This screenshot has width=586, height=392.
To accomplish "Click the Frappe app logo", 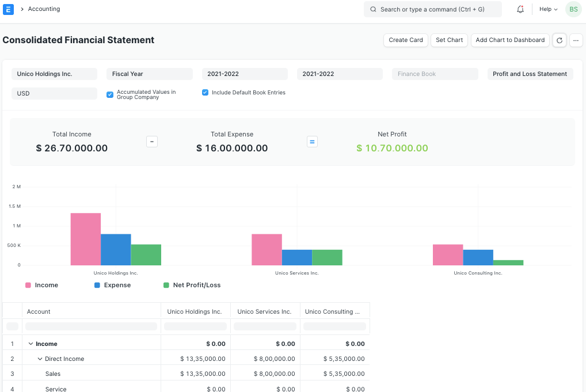I will point(8,9).
